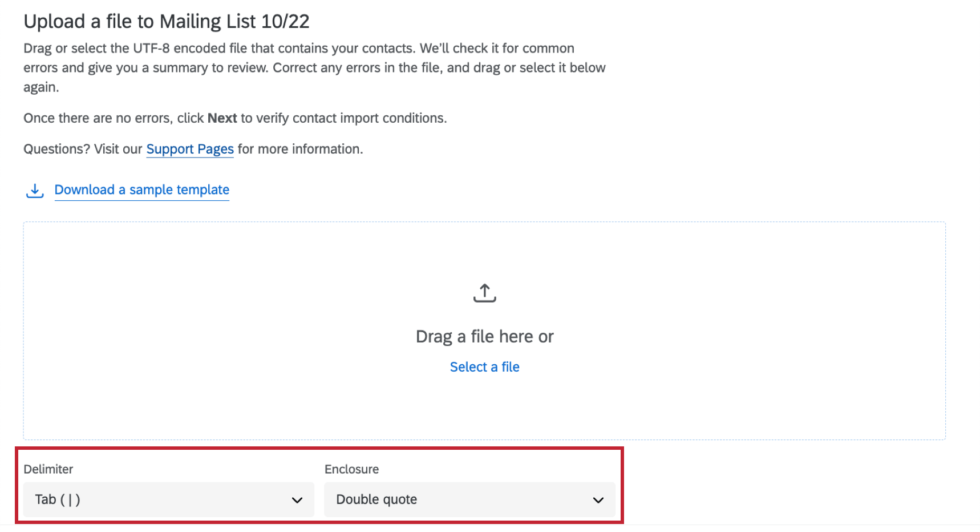Visit the Support Pages link
980x532 pixels.
pyautogui.click(x=189, y=149)
